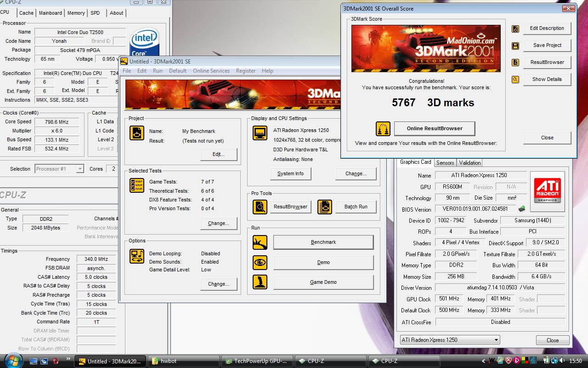This screenshot has width=588, height=368.
Task: Click the GPU-Z Name field value
Action: pos(481,175)
